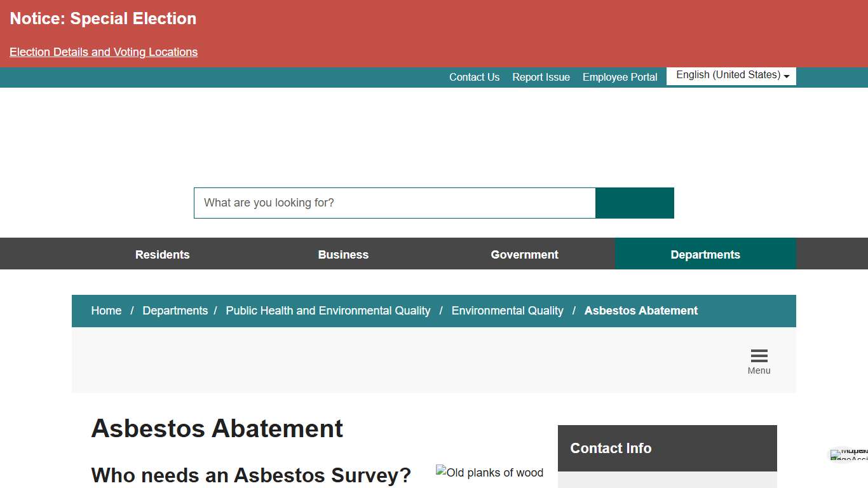This screenshot has width=868, height=488.
Task: Click the Departments breadcrumb link
Action: pyautogui.click(x=175, y=311)
